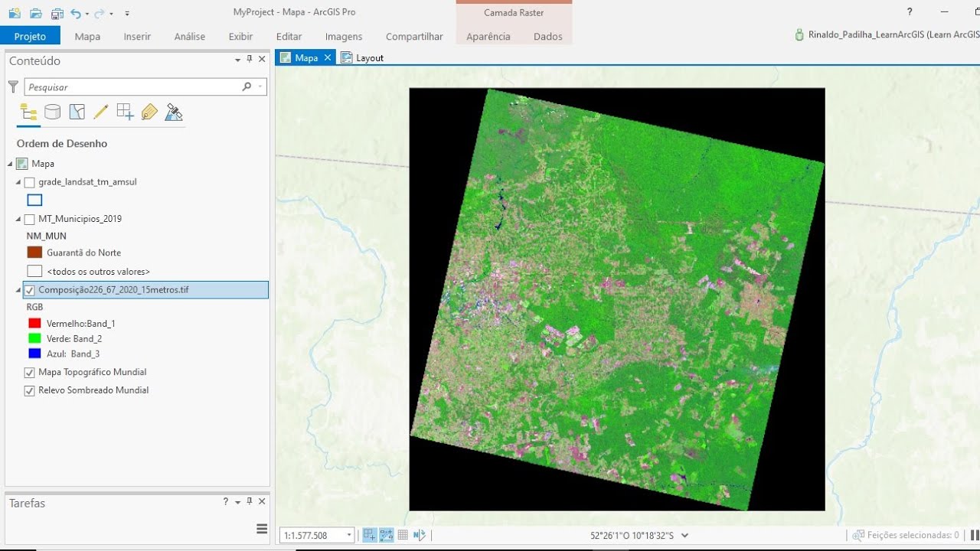Select the Mapa item in contents tree
This screenshot has height=551, width=980.
click(43, 164)
